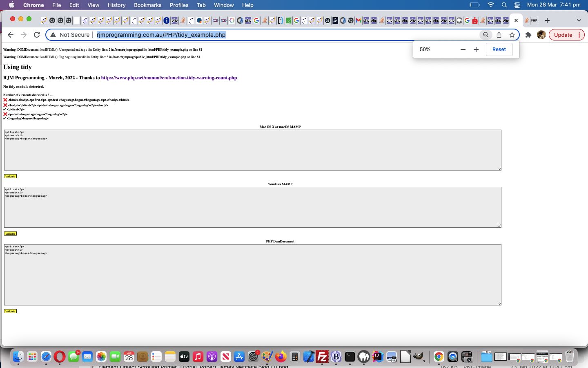This screenshot has height=368, width=588.
Task: Open the macOS Wi-Fi status menu
Action: point(490,5)
